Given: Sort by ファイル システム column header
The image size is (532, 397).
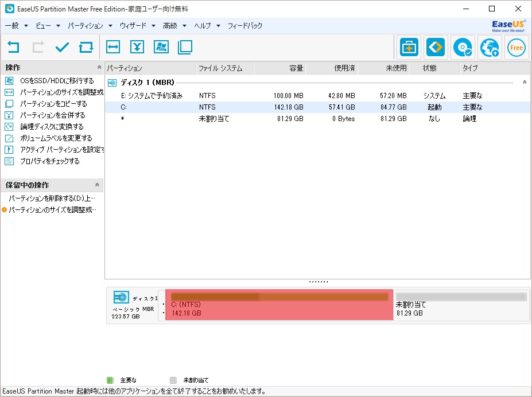Looking at the screenshot, I should (225, 68).
